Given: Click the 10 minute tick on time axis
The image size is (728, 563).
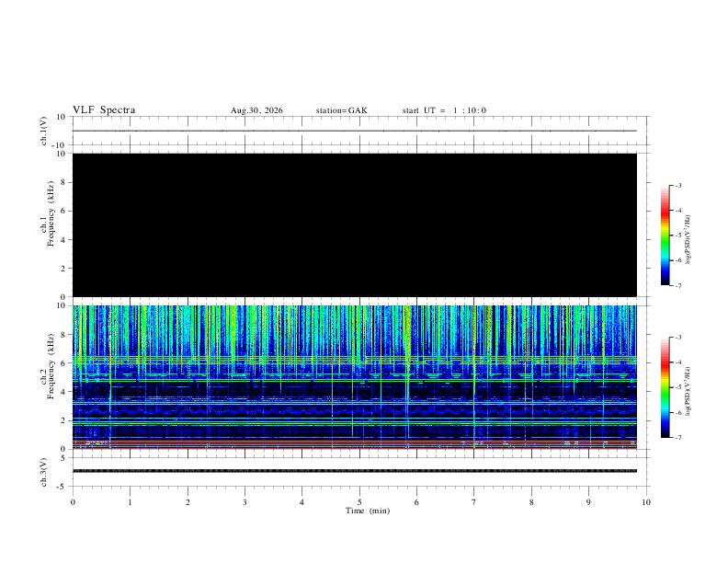Looking at the screenshot, I should click(x=646, y=502).
